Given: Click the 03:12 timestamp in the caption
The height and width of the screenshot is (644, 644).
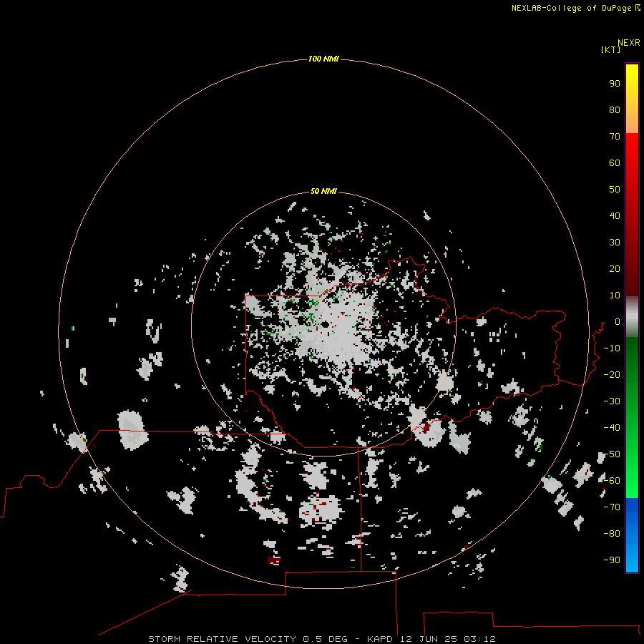Looking at the screenshot, I should 479,639.
